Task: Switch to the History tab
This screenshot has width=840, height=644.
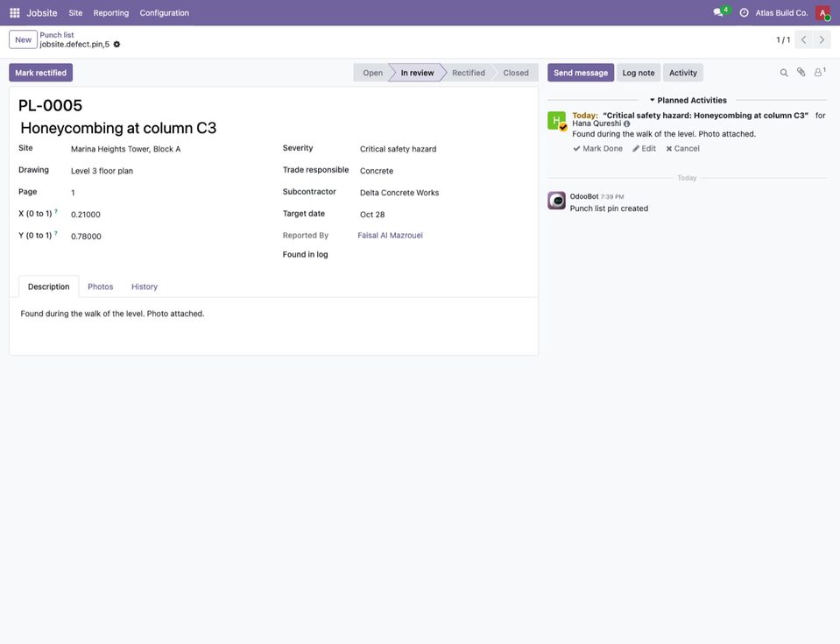Action: (x=145, y=287)
